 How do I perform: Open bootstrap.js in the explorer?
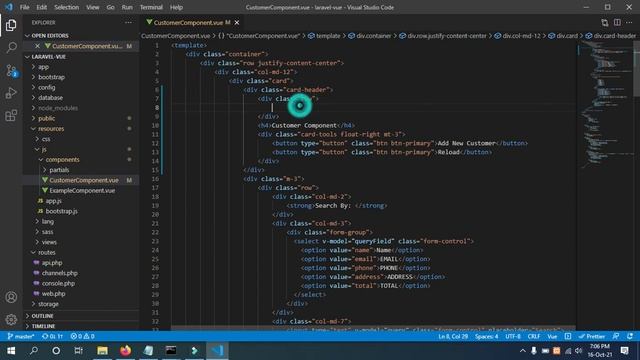point(61,211)
